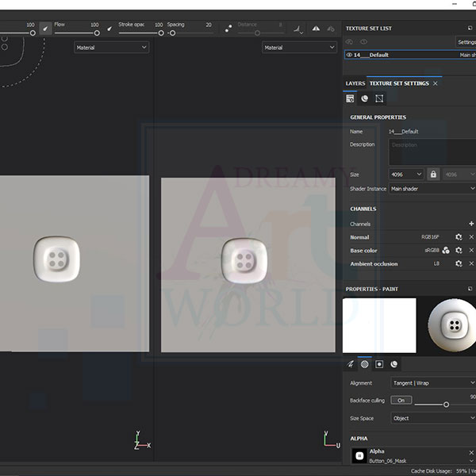Toggle visibility eye of 14___Default texture set

pyautogui.click(x=349, y=56)
